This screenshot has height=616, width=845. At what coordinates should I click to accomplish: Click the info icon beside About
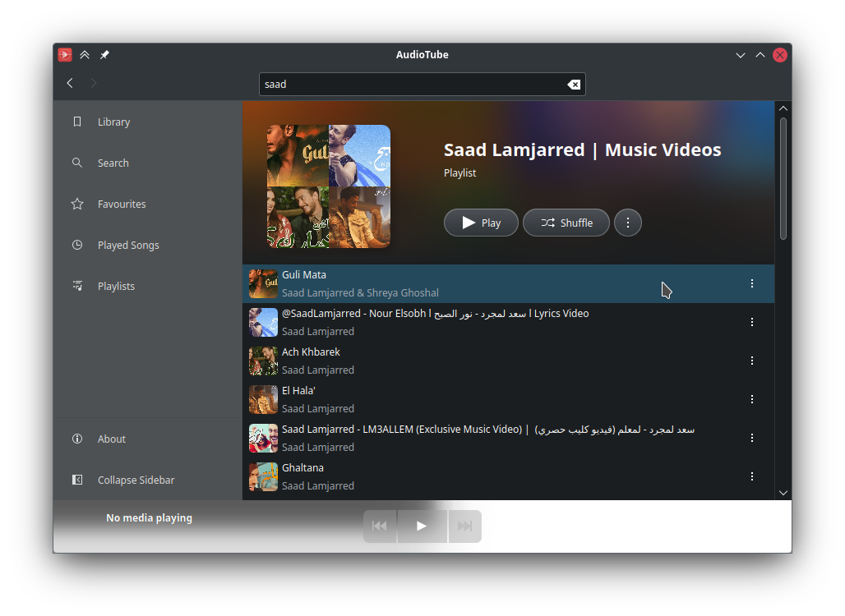77,439
